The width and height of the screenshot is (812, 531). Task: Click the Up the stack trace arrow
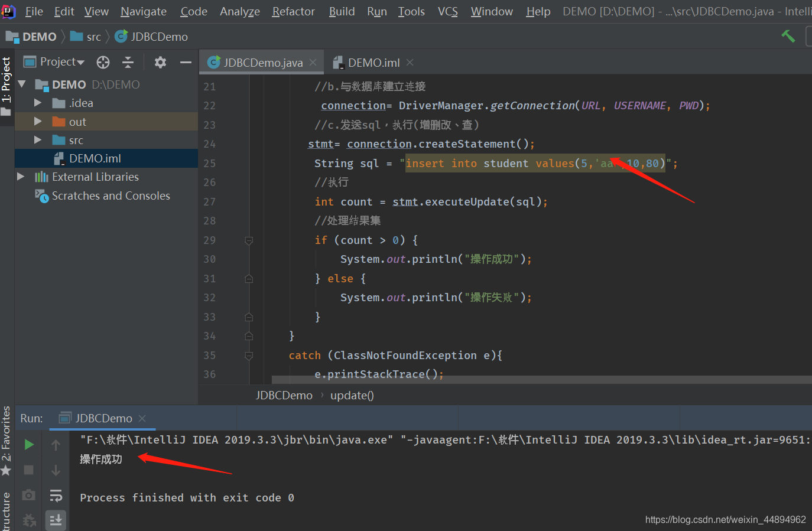click(56, 445)
